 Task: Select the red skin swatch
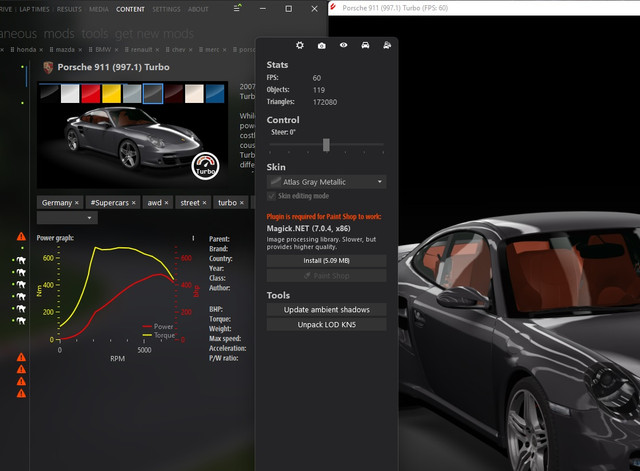click(x=91, y=93)
